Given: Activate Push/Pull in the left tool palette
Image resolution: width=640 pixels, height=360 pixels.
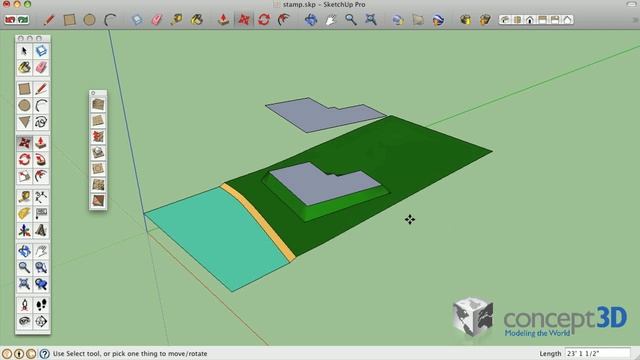Looking at the screenshot, I should tap(41, 143).
